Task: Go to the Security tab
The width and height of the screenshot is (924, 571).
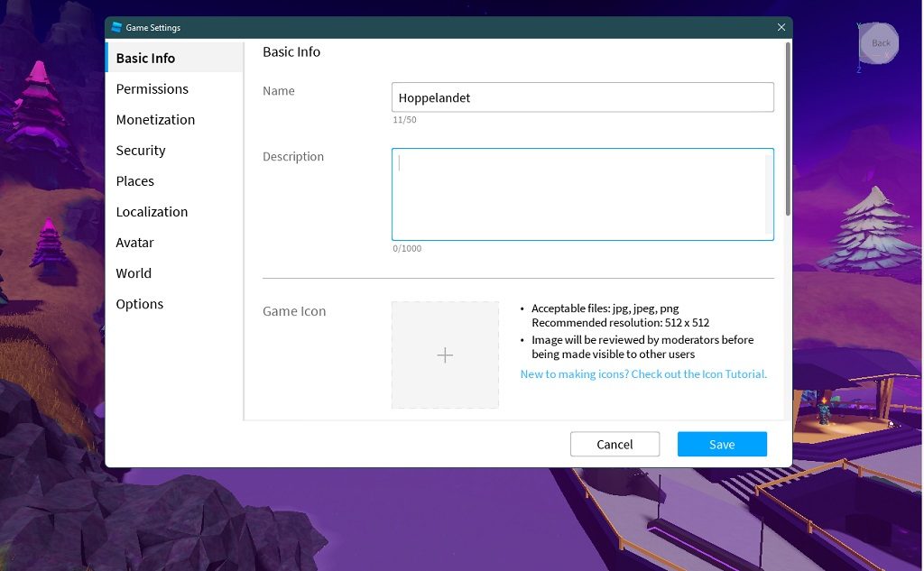Action: pyautogui.click(x=174, y=151)
